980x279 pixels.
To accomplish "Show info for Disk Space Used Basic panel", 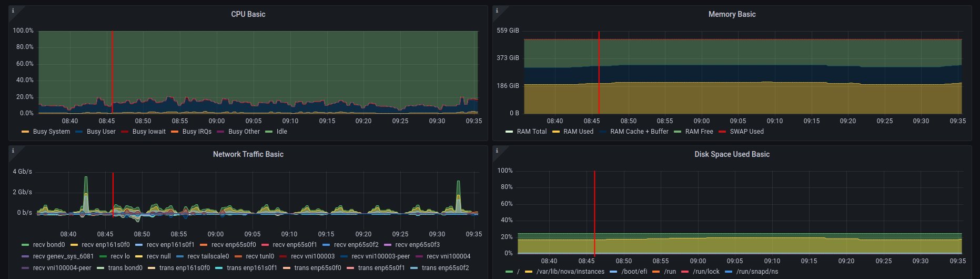I will click(x=497, y=150).
